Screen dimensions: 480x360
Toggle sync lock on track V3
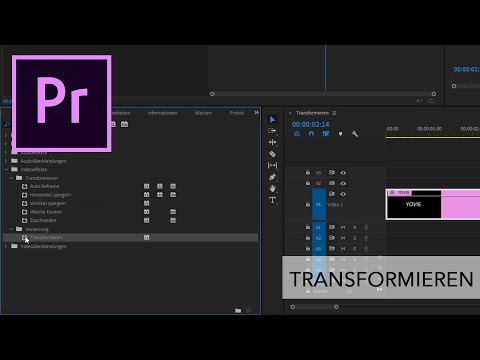click(x=332, y=173)
